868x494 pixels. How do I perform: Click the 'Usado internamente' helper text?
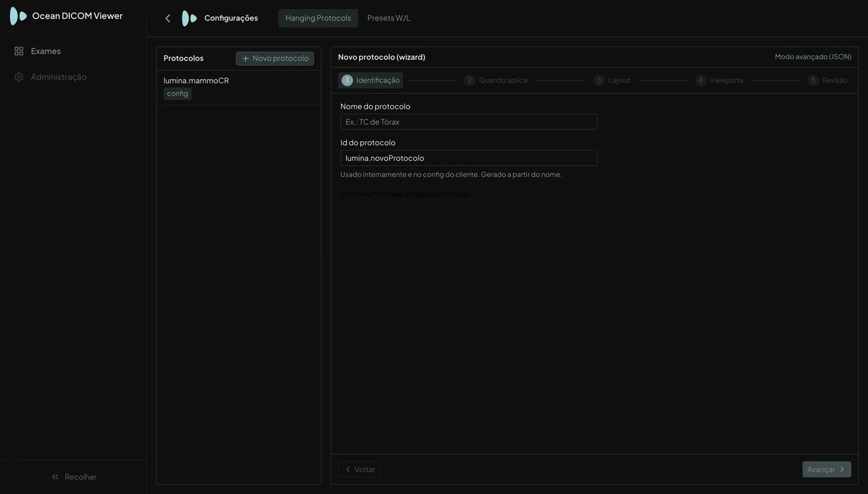(451, 175)
